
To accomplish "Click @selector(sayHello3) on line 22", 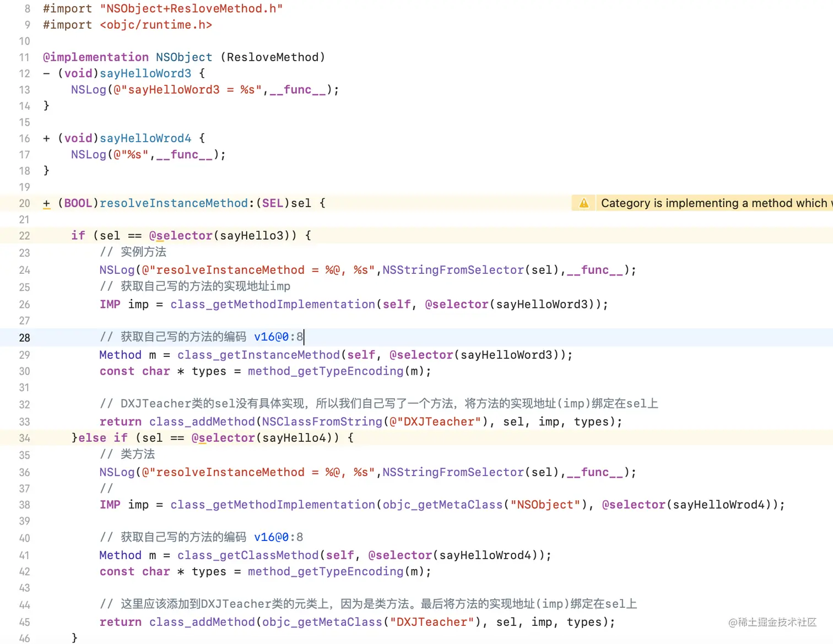I will pyautogui.click(x=223, y=236).
